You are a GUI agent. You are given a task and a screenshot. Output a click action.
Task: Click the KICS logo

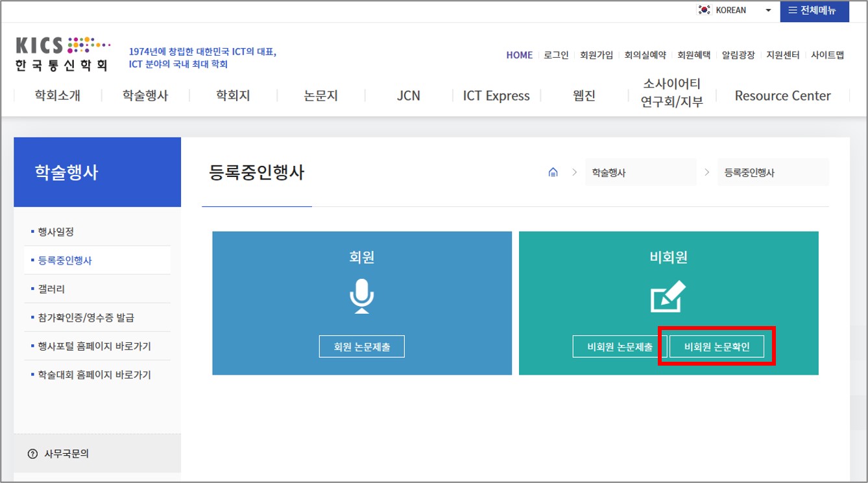coord(63,54)
